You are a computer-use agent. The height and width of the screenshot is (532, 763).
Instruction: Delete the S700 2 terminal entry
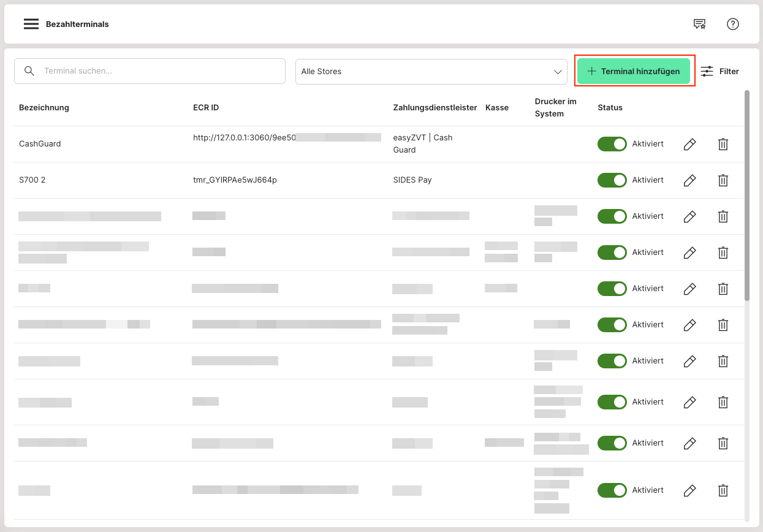pyautogui.click(x=723, y=180)
